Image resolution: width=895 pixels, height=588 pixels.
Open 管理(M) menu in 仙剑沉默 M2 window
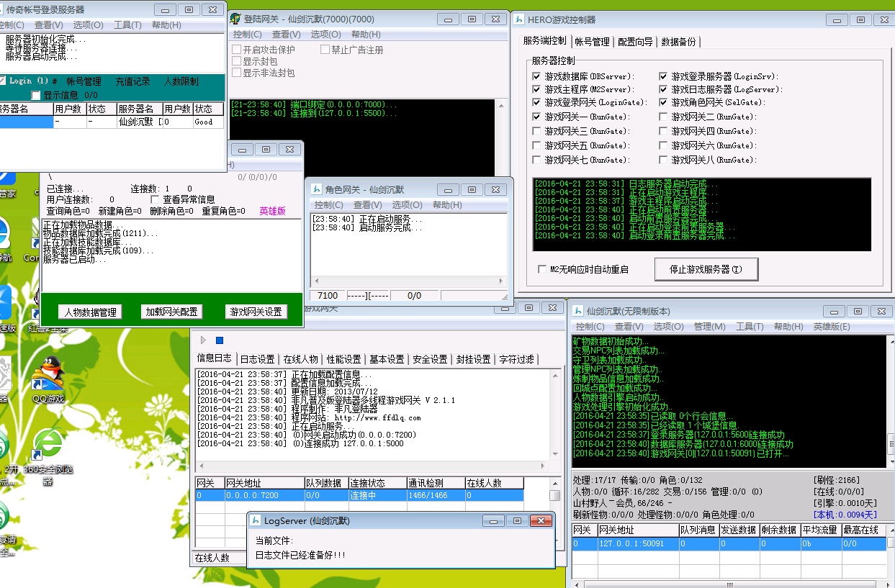coord(709,327)
